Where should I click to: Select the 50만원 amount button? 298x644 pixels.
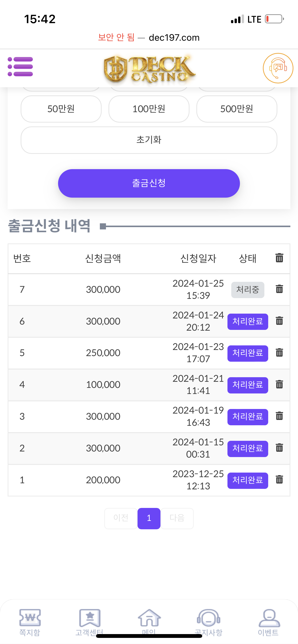pos(61,109)
